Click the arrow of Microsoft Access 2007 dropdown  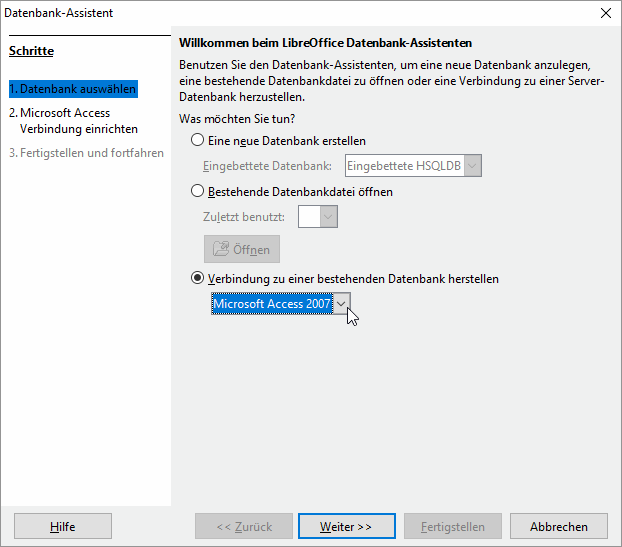tap(342, 304)
